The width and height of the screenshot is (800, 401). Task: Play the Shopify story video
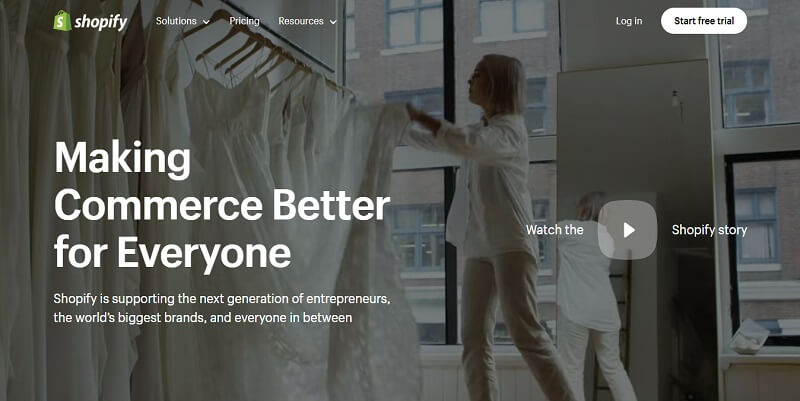pos(628,230)
